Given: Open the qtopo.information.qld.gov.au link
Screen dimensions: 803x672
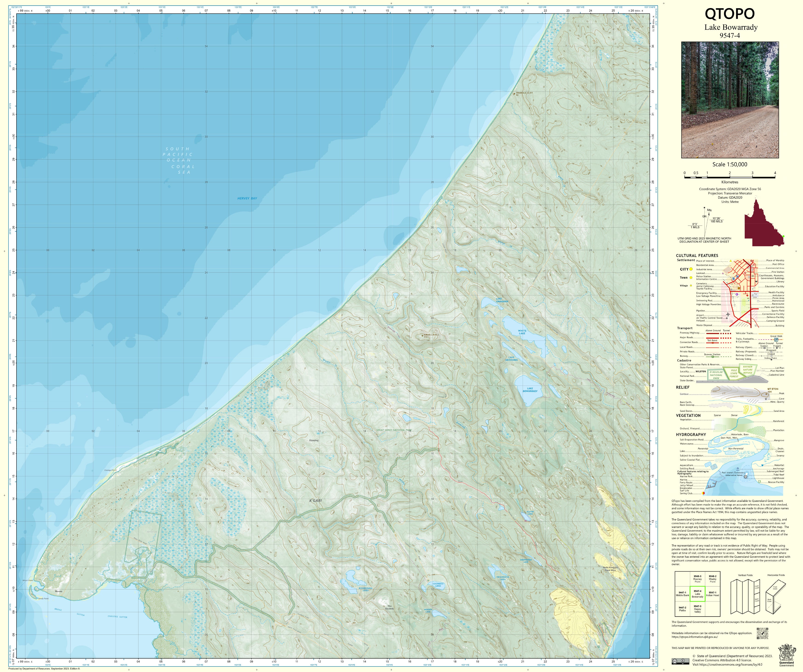Looking at the screenshot, I should [x=694, y=637].
